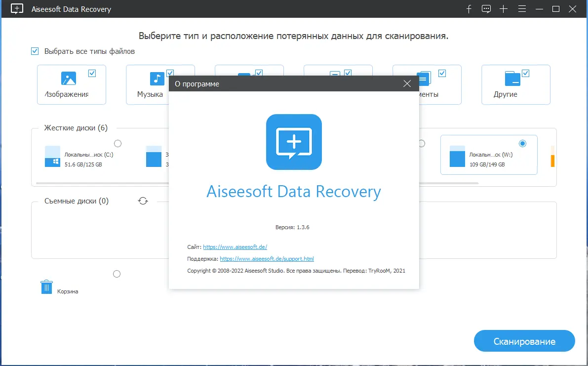
Task: Click the Aiseesoft app logo in top-left corner
Action: 16,9
